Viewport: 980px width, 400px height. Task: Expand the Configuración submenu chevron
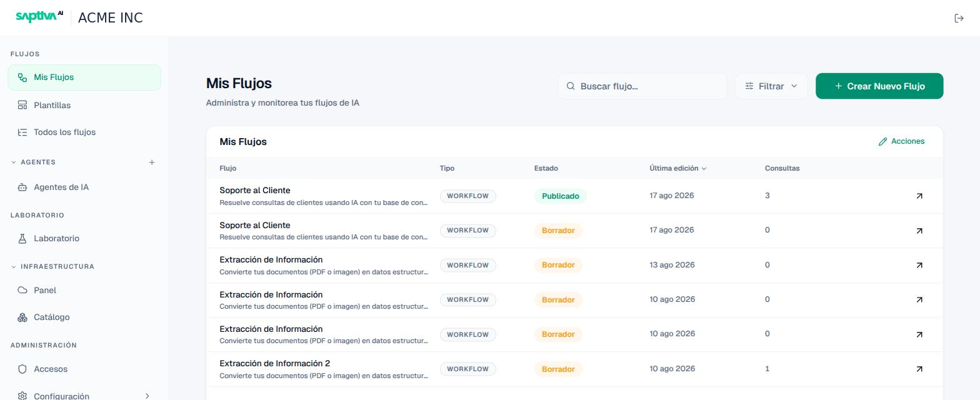point(147,396)
